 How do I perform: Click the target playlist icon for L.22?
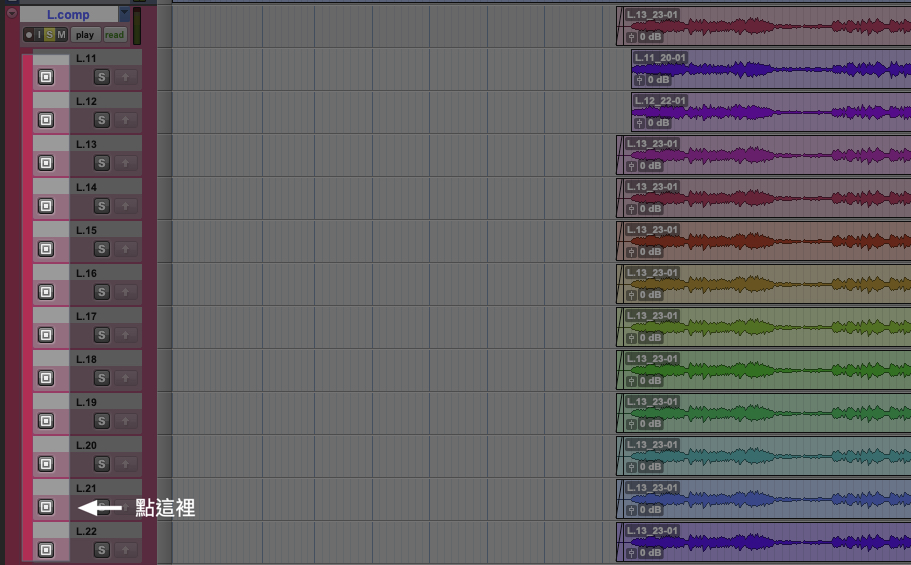(x=45, y=550)
